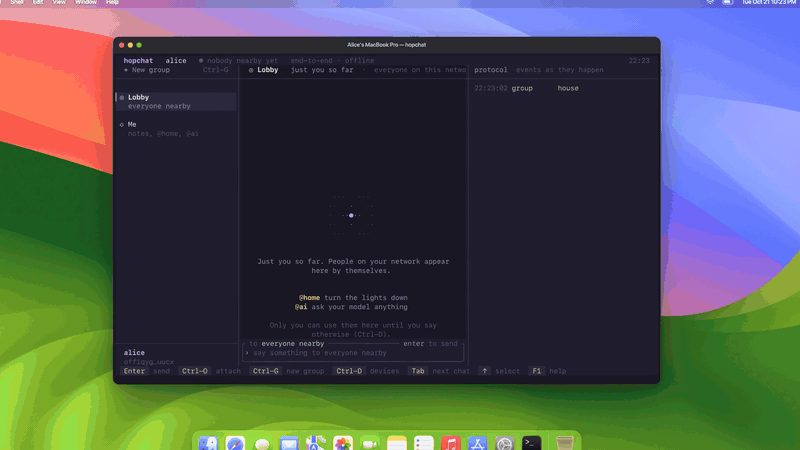The image size is (800, 450).
Task: Click the diamond icon next to Me
Action: click(121, 124)
